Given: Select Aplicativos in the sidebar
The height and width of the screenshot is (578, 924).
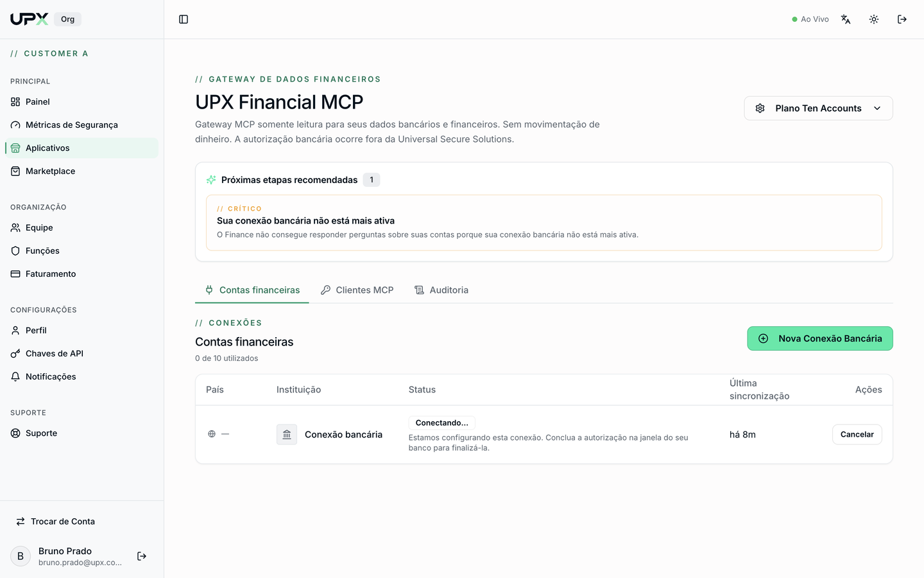Looking at the screenshot, I should [x=81, y=148].
